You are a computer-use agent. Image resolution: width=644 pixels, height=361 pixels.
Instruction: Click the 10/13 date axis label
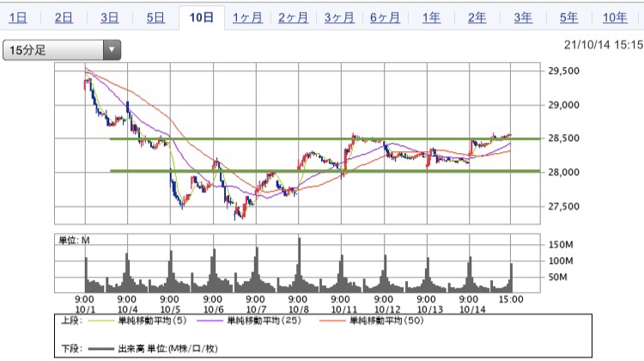point(430,309)
